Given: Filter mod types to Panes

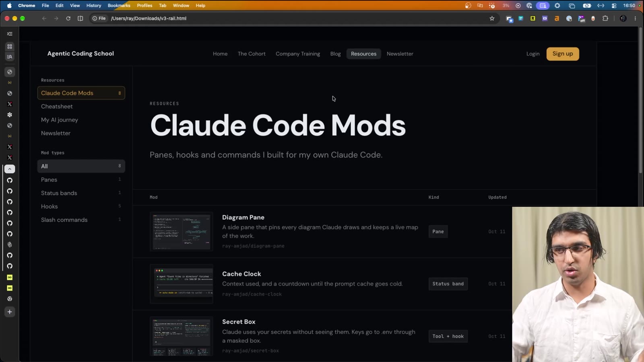Looking at the screenshot, I should tap(81, 180).
